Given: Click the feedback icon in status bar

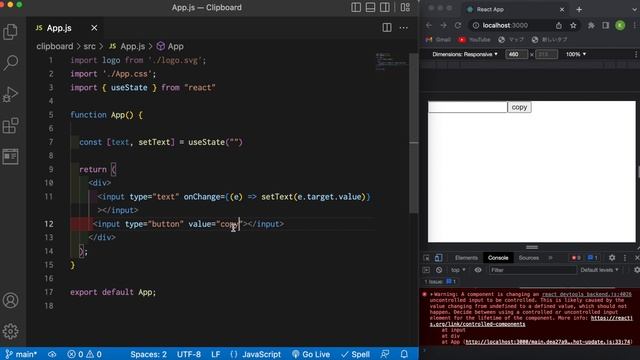Looking at the screenshot, I should [384, 354].
